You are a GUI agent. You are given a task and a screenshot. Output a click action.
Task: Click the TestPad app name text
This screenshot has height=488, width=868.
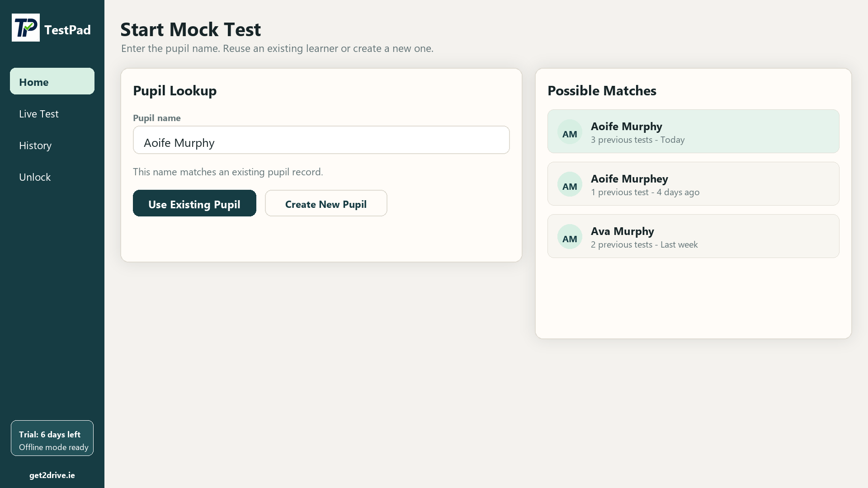(67, 30)
